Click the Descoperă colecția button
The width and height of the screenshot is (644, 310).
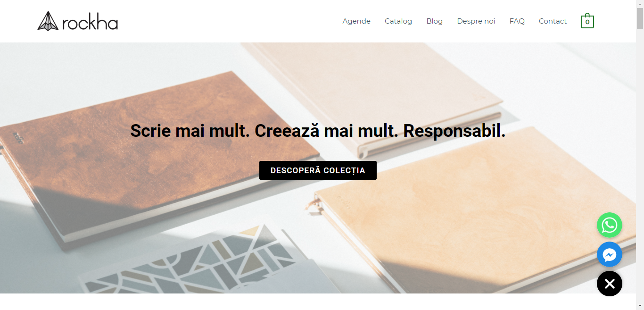tap(318, 170)
